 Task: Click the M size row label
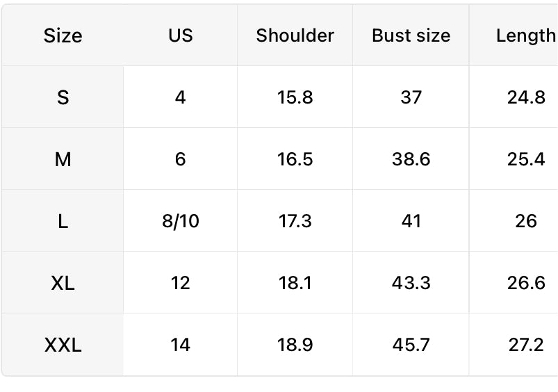(63, 159)
